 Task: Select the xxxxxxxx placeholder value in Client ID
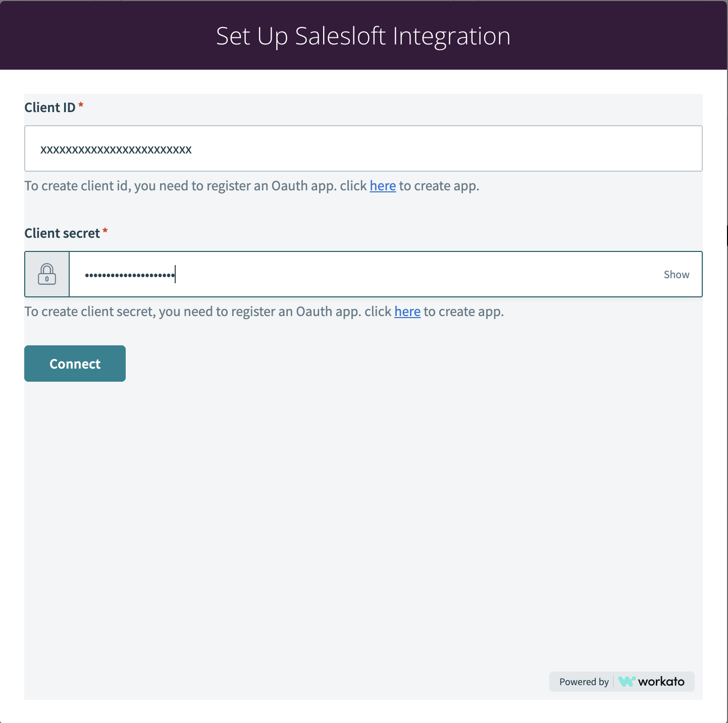click(x=116, y=149)
